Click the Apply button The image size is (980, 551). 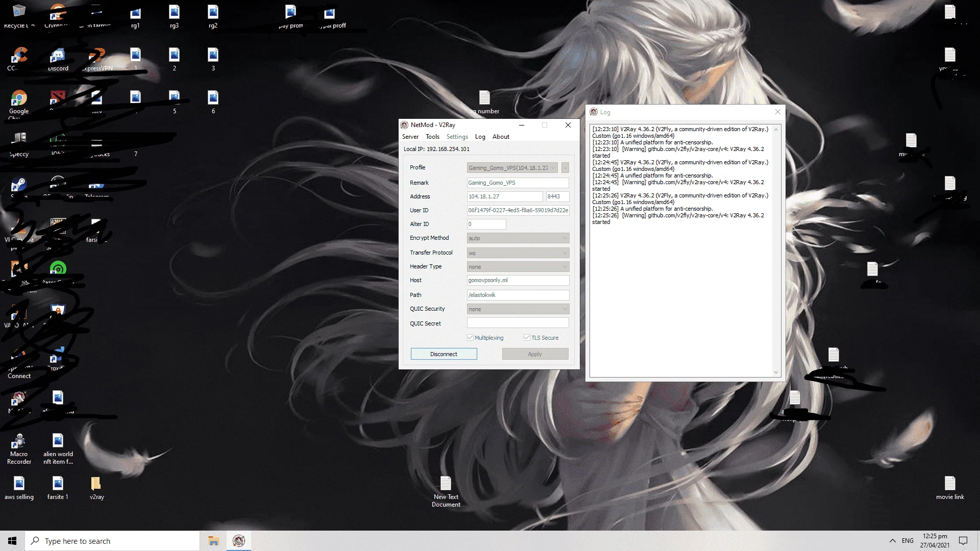(535, 354)
